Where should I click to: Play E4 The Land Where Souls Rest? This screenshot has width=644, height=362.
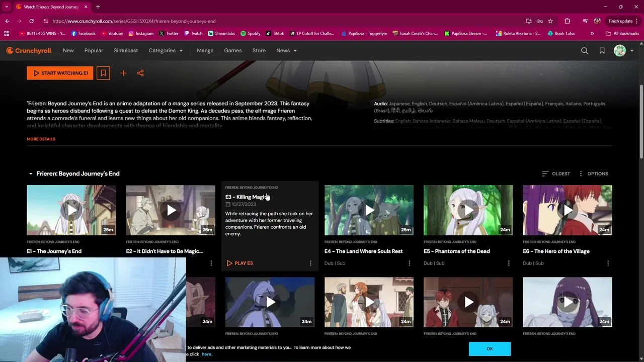[369, 210]
